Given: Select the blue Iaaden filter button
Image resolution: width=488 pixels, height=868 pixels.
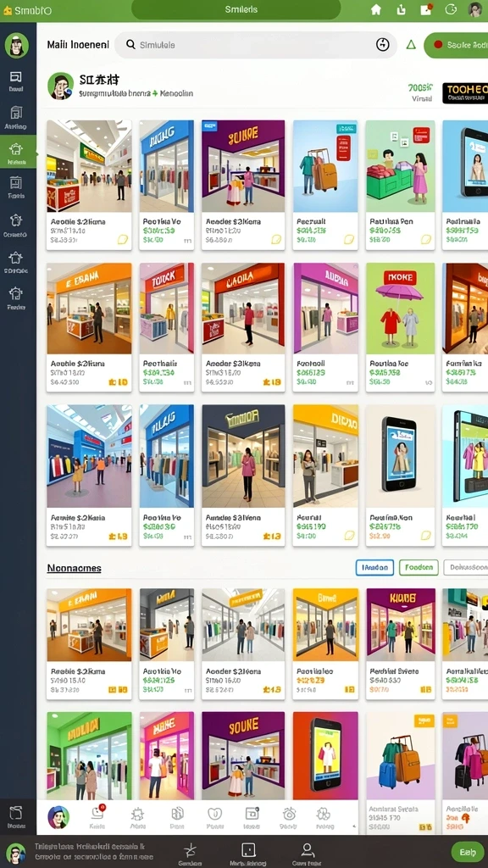Looking at the screenshot, I should (x=374, y=567).
